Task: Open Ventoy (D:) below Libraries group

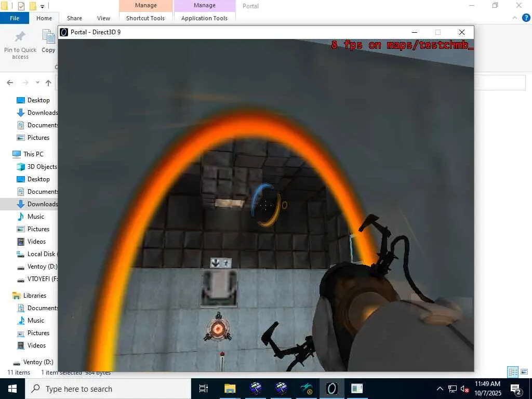Action: [33, 362]
